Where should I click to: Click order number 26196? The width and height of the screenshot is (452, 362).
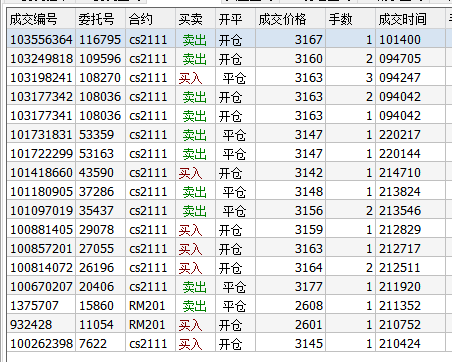click(x=96, y=268)
